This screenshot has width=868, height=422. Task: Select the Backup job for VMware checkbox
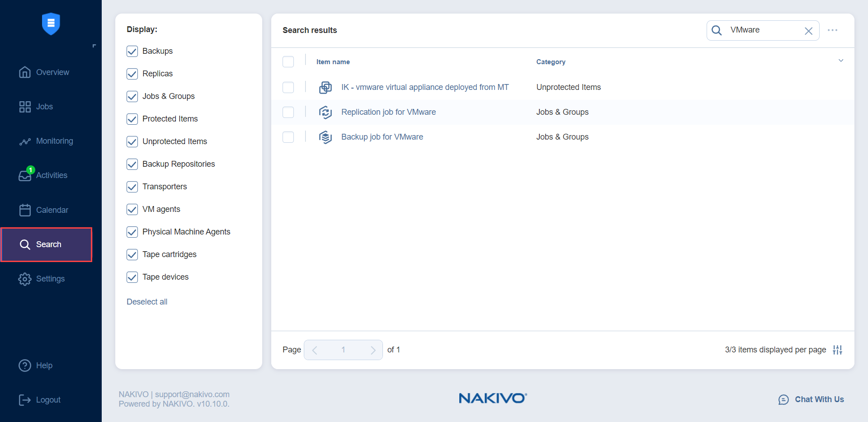pos(288,137)
